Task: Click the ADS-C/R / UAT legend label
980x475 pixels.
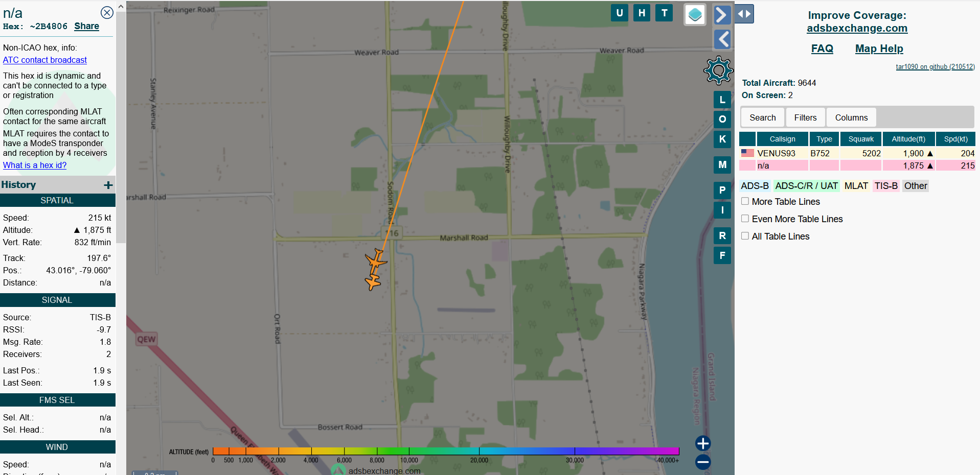Action: (806, 186)
